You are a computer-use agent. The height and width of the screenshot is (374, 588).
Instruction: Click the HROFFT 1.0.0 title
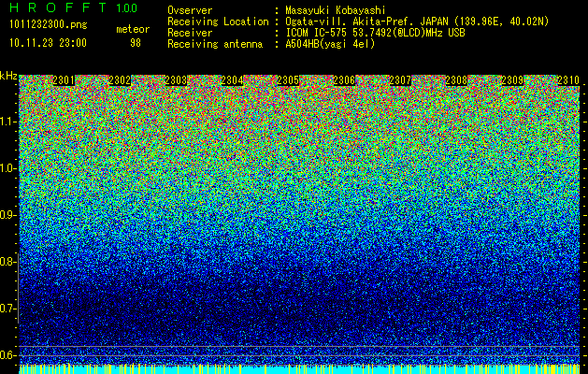pyautogui.click(x=73, y=7)
